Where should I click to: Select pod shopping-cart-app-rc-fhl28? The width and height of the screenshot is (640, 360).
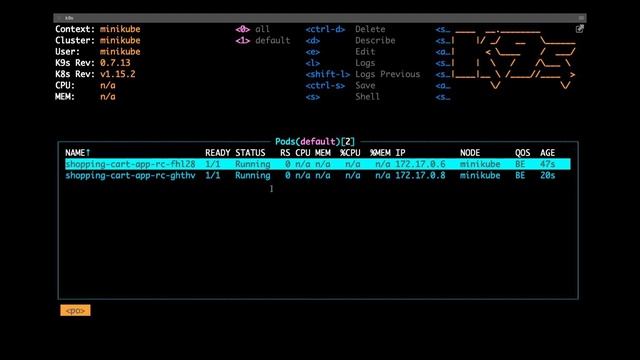point(318,164)
